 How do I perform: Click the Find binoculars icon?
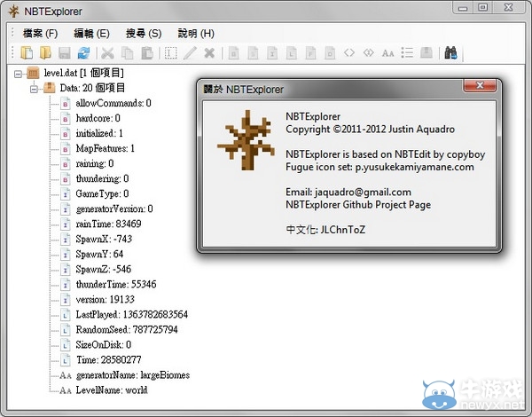pyautogui.click(x=450, y=53)
